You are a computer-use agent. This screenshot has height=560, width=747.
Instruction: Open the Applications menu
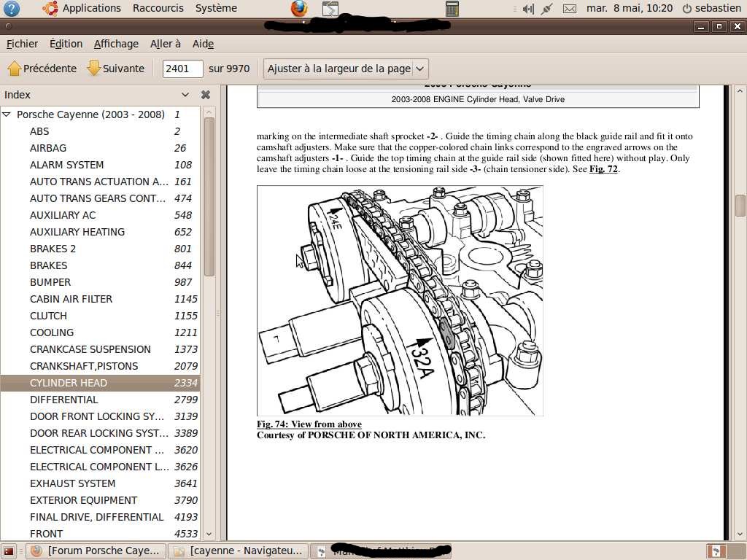[x=91, y=8]
